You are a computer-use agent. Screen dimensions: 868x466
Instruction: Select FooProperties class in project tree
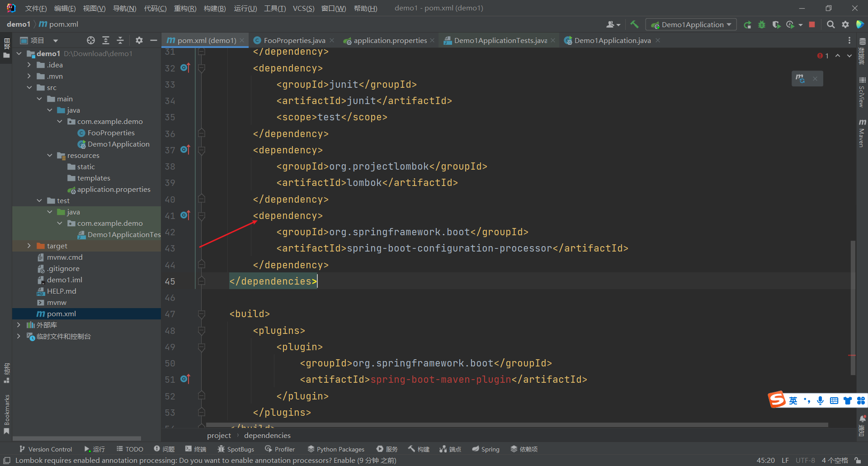click(x=111, y=133)
